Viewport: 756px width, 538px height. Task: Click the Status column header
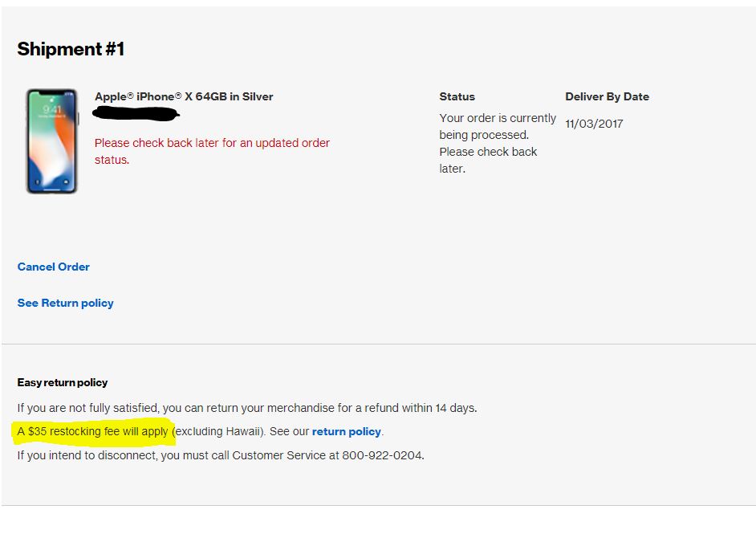457,96
